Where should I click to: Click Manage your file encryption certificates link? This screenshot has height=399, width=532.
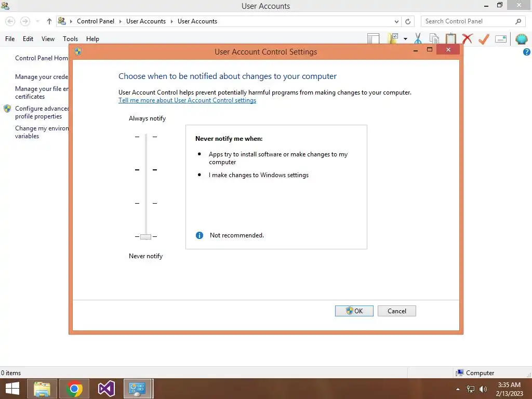click(x=42, y=92)
